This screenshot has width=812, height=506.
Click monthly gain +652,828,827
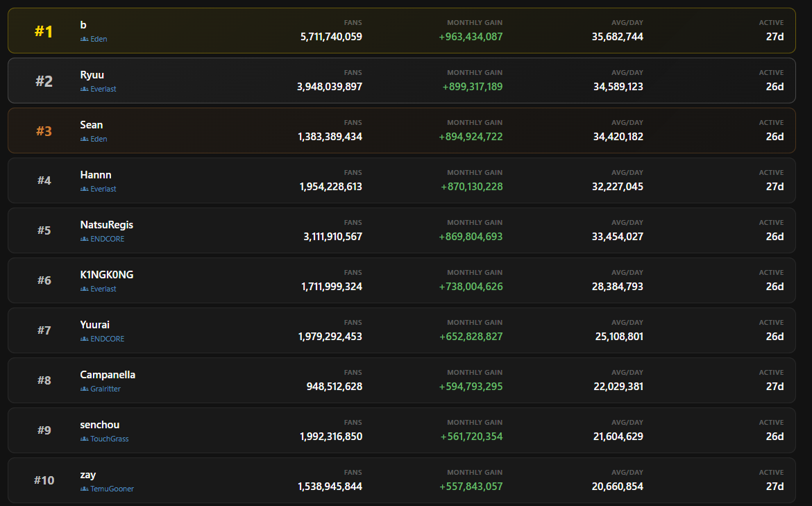pos(471,337)
